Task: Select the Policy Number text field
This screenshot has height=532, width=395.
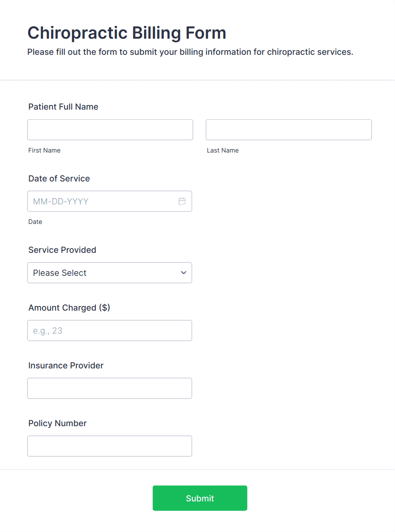Action: [110, 446]
